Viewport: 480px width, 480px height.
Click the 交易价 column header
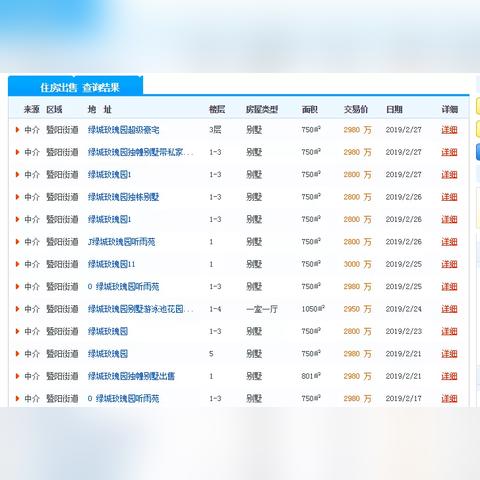[356, 109]
